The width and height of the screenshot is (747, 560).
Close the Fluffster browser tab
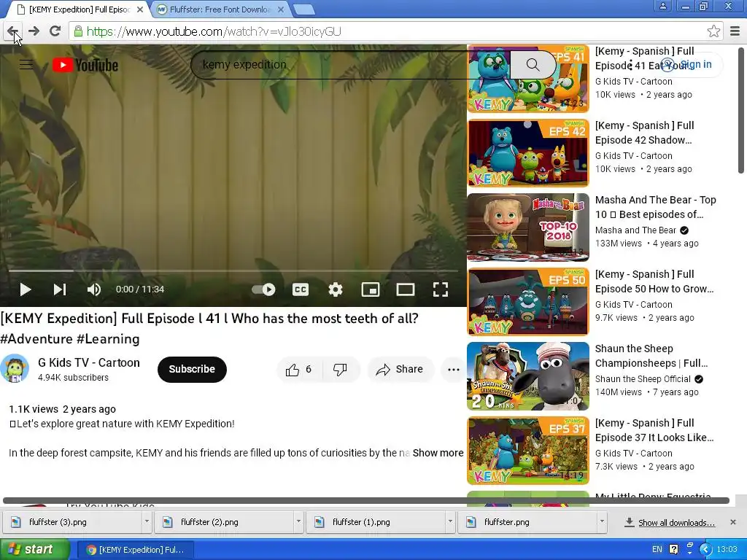(281, 9)
